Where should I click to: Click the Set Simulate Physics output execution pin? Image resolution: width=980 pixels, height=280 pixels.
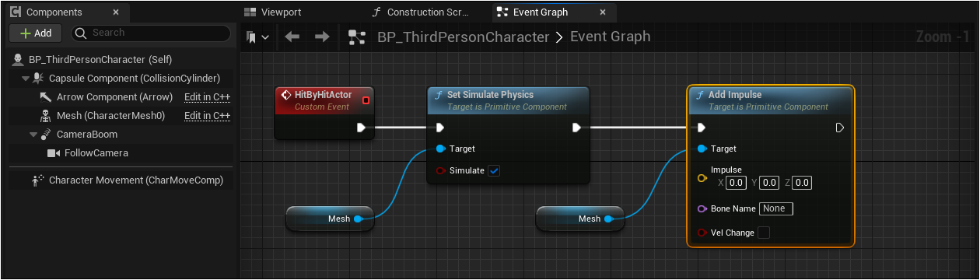[x=577, y=128]
